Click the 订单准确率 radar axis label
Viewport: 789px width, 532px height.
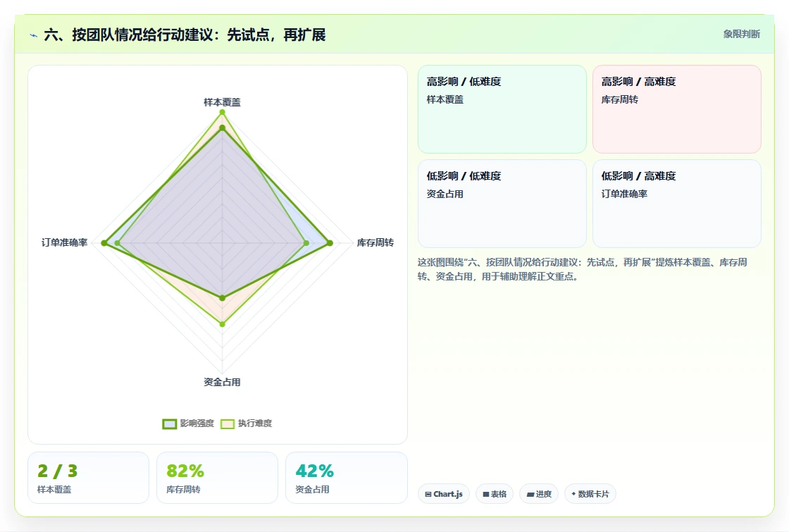click(x=64, y=242)
